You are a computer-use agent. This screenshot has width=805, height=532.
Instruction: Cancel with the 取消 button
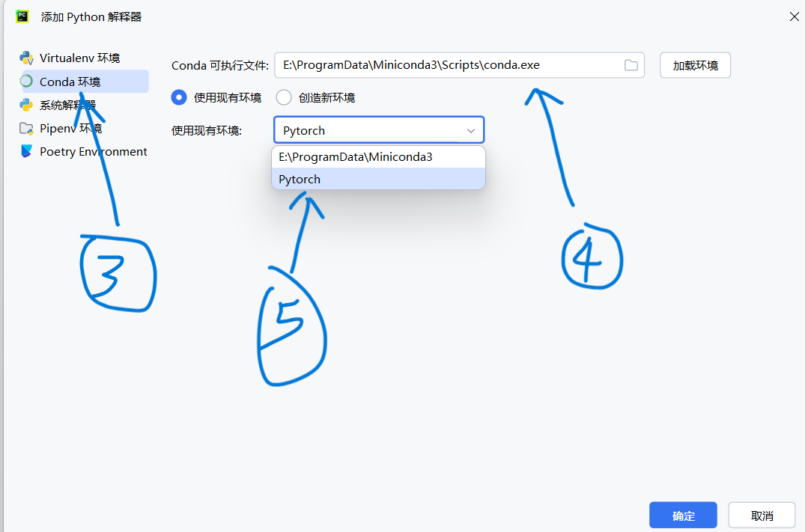762,515
